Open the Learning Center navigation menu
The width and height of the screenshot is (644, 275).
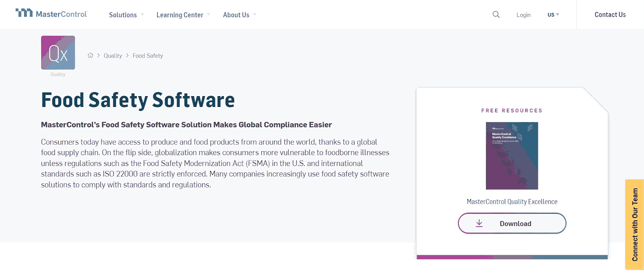point(180,15)
